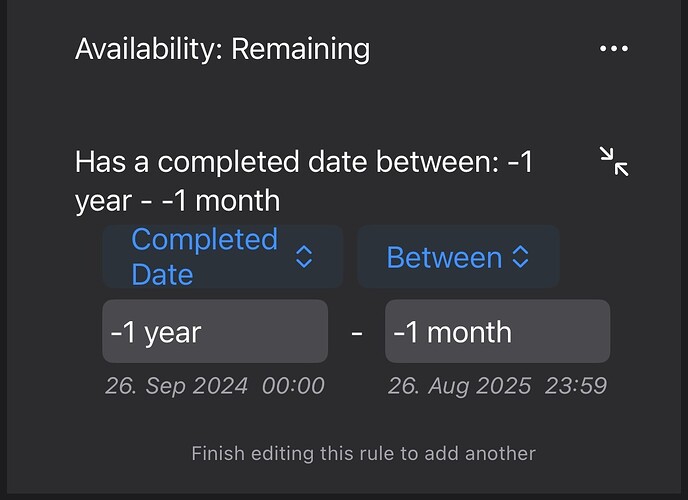The height and width of the screenshot is (500, 688).
Task: Focus the "-1 month" end field
Action: point(497,331)
